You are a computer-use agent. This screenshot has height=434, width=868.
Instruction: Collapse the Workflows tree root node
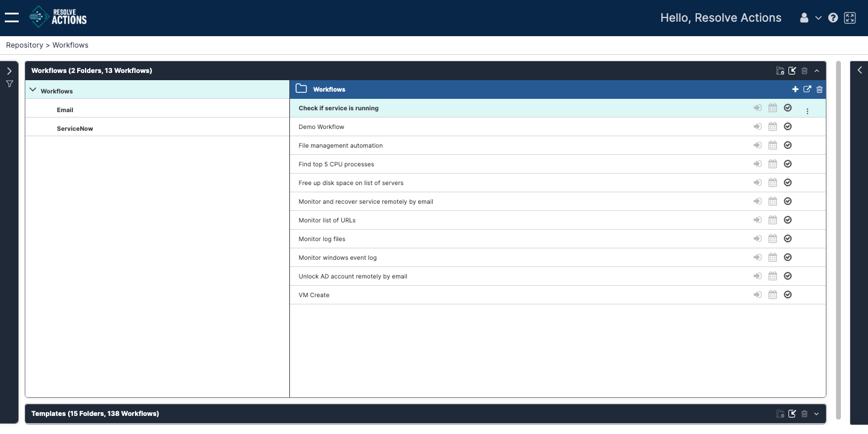33,90
